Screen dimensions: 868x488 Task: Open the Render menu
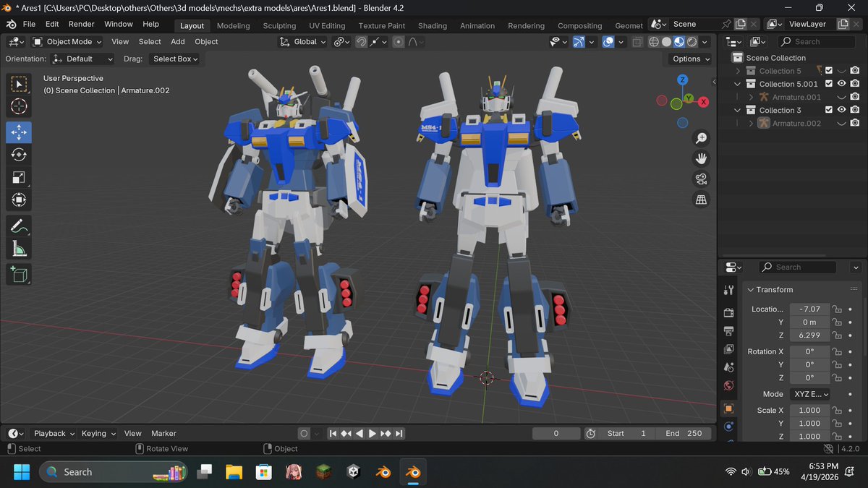pyautogui.click(x=82, y=24)
